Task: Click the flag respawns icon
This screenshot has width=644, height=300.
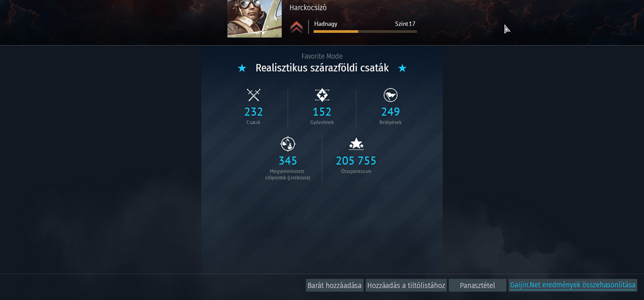Action: coord(391,95)
